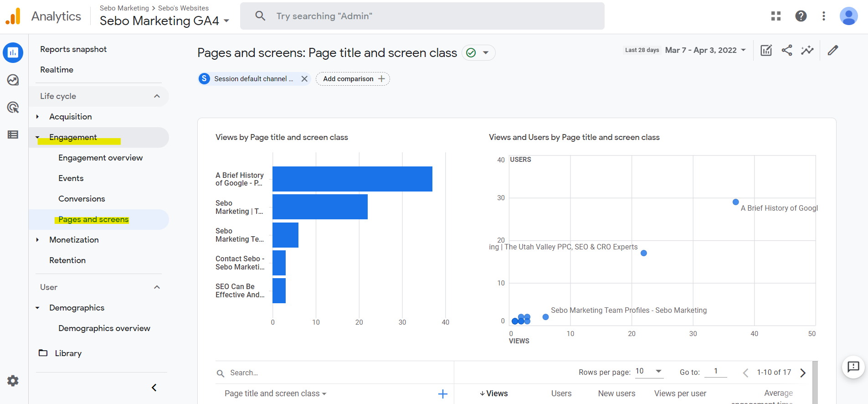Click the top search field
Viewport: 868px width, 404px height.
[x=422, y=16]
